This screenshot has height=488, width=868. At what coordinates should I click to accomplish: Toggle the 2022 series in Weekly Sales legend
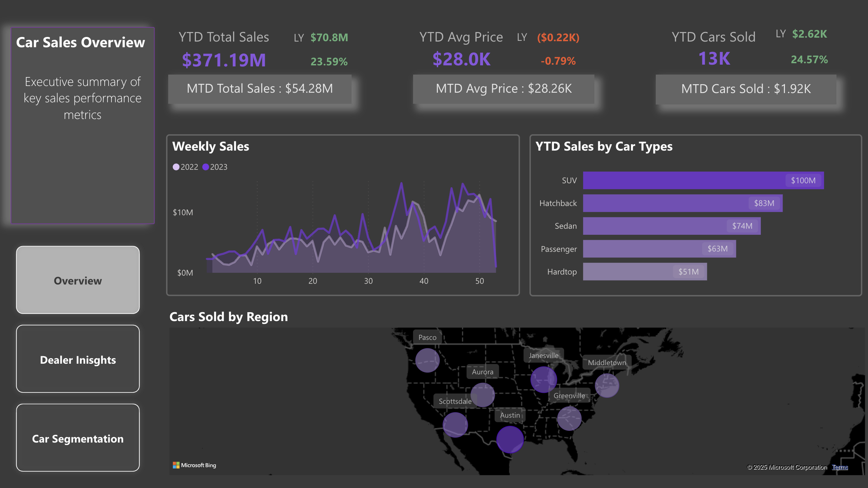186,167
